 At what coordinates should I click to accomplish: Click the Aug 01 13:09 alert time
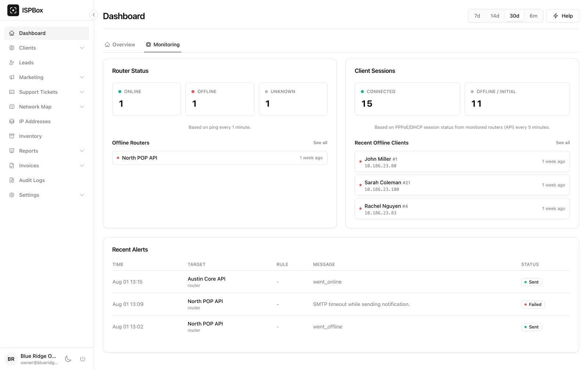tap(128, 304)
